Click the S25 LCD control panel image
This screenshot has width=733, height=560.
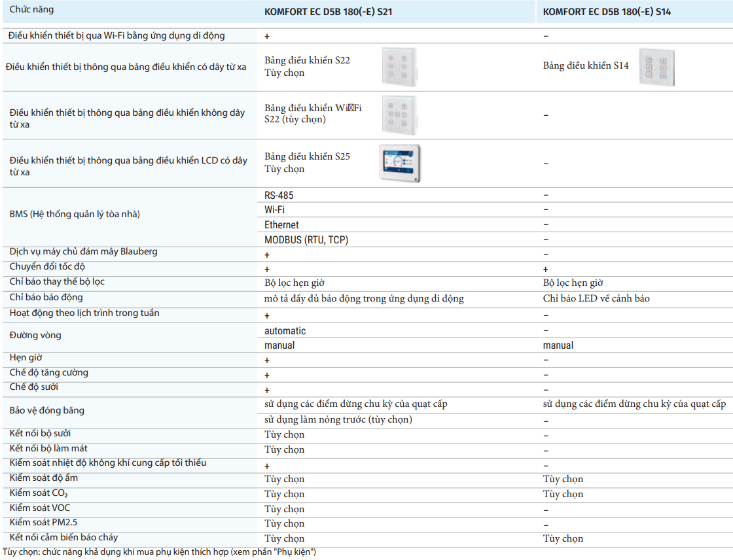[x=400, y=163]
